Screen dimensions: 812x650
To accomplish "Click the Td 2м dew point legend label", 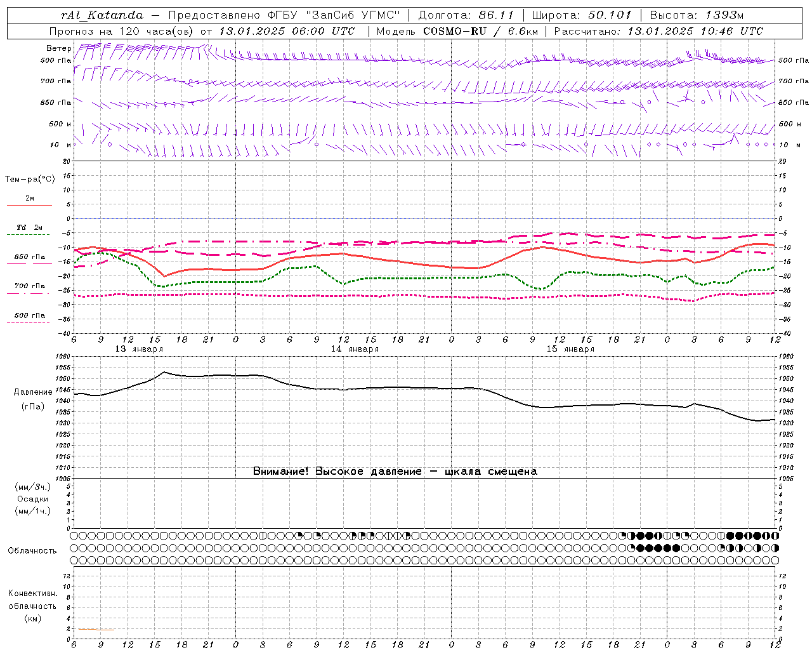I will (30, 227).
